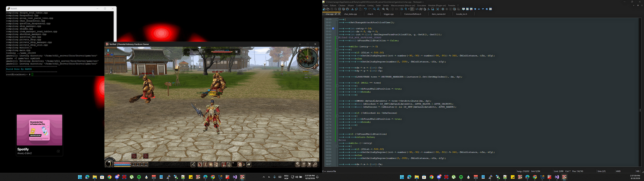Image resolution: width=644 pixels, height=181 pixels.
Task: Toggle macro recording with the Record button
Action: coord(443,9)
